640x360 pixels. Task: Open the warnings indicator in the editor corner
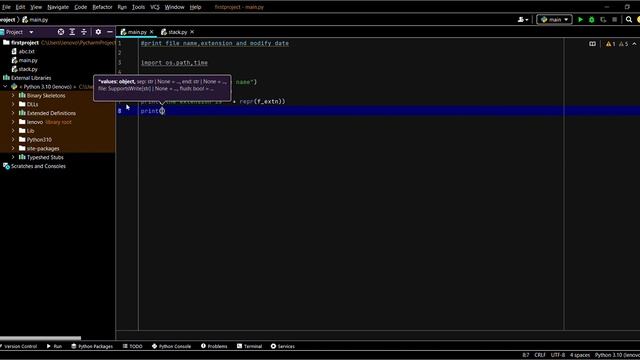(x=617, y=44)
